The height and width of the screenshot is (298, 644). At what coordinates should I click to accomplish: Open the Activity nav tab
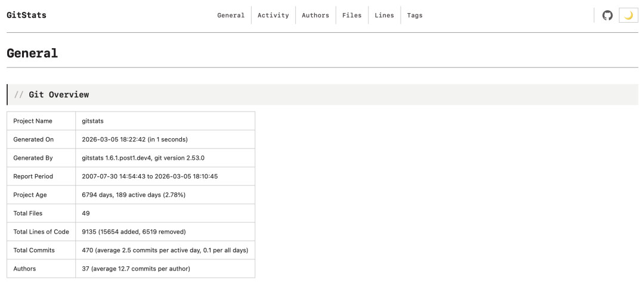pos(273,15)
